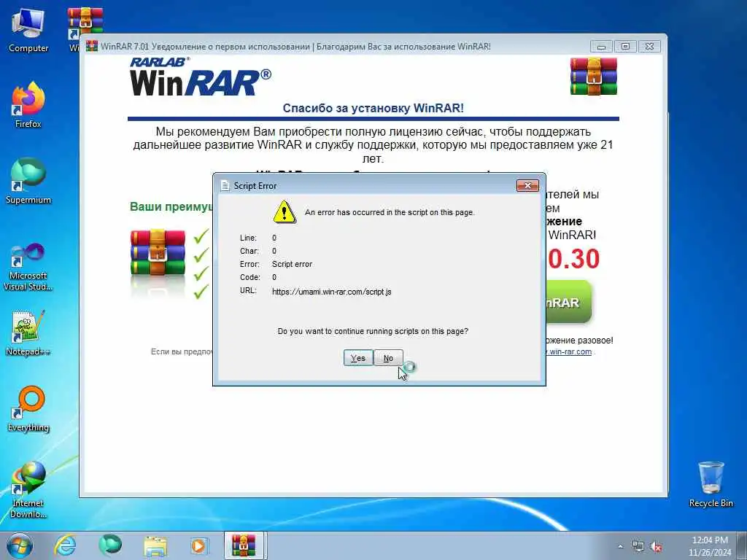
Task: Click the taskbar clock showing 12:04 PM
Action: point(709,546)
